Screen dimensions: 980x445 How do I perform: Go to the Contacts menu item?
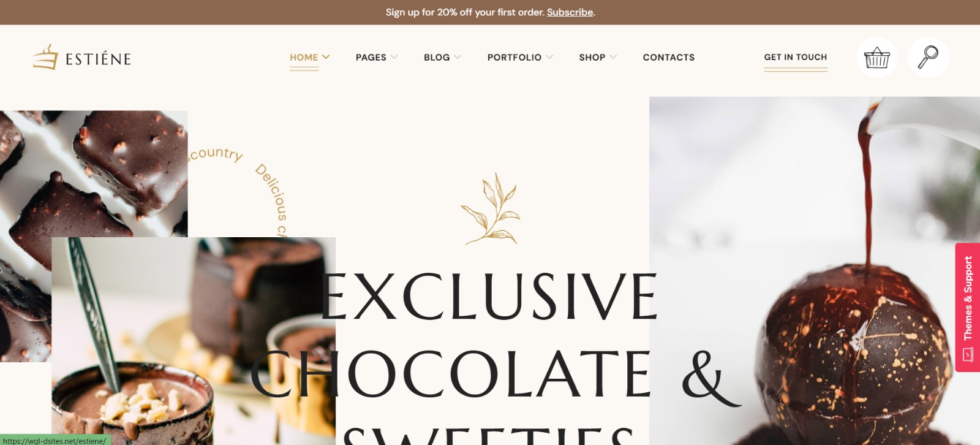669,57
